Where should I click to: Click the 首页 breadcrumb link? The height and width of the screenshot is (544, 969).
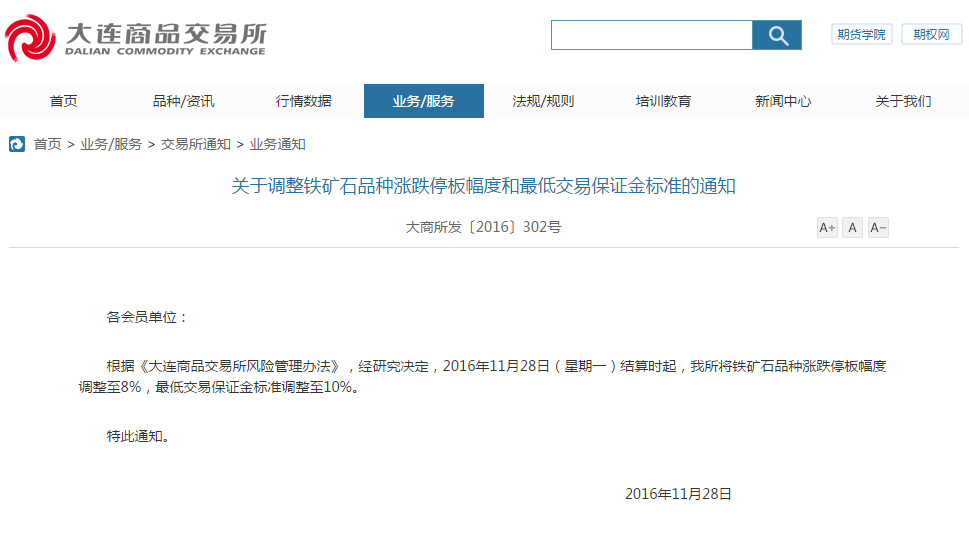click(x=47, y=144)
